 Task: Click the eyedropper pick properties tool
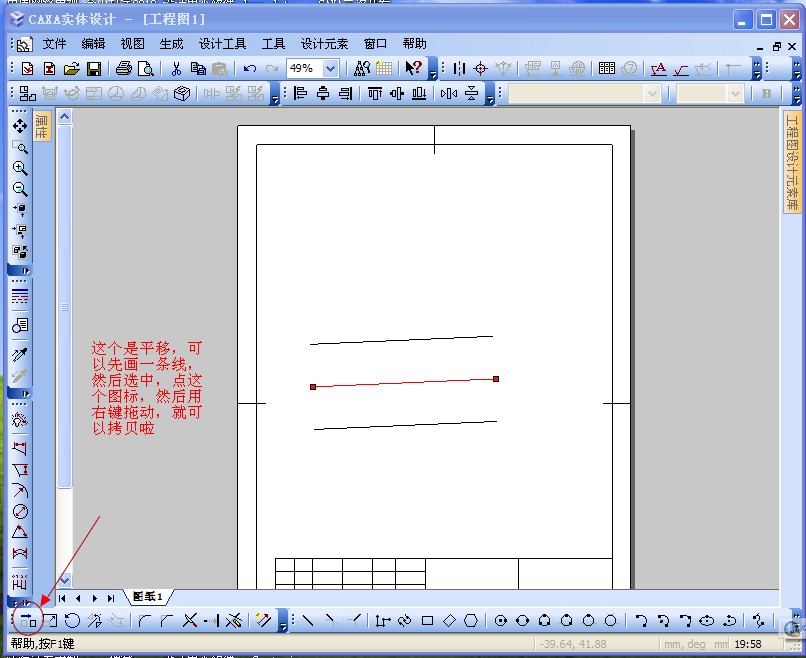[20, 355]
